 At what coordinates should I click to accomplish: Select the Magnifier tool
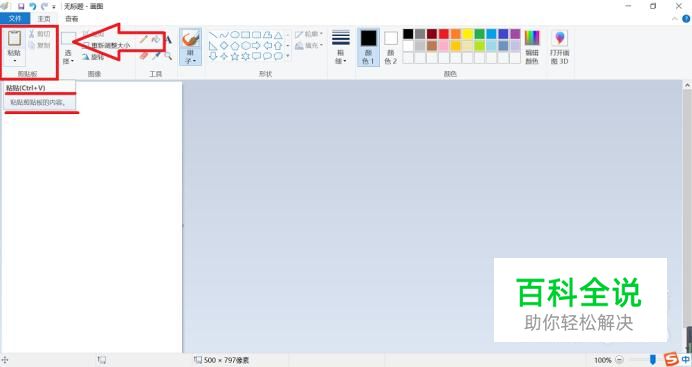click(x=168, y=56)
